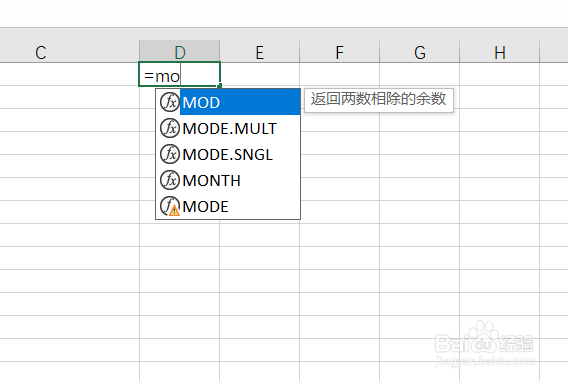Choose MODE.MULT in the function suggestions
Image resolution: width=568 pixels, height=381 pixels.
click(x=229, y=129)
